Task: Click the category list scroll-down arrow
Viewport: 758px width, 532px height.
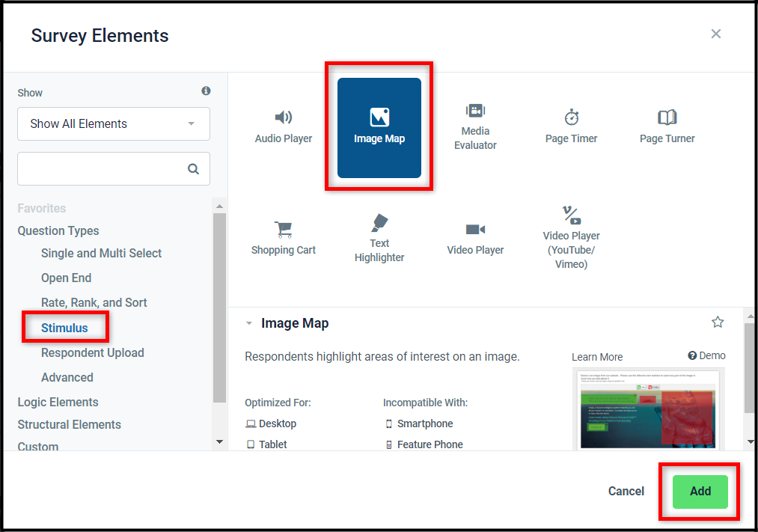Action: pyautogui.click(x=219, y=441)
